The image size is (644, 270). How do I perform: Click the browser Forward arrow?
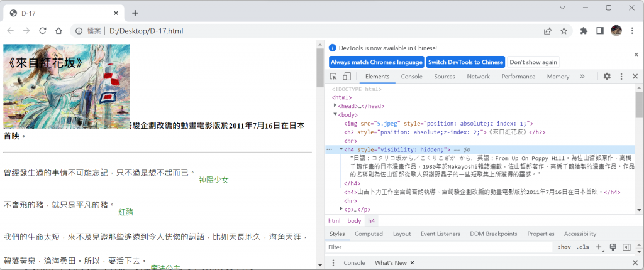pyautogui.click(x=26, y=31)
